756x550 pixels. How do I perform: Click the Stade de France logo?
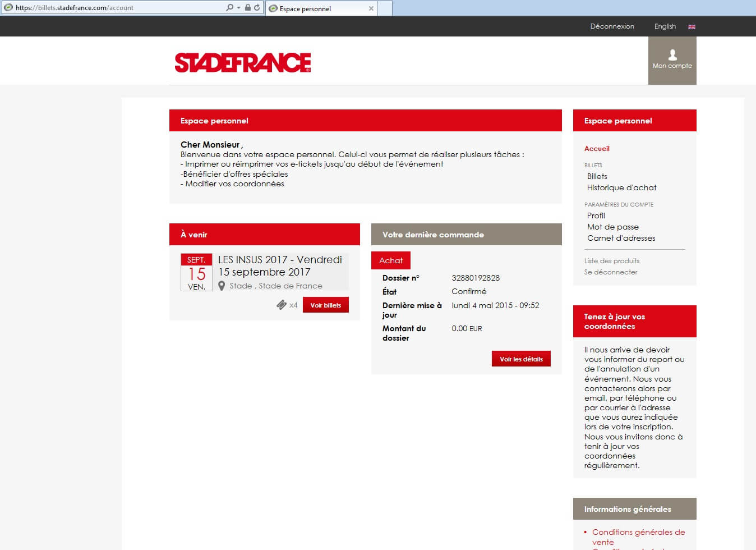(x=243, y=63)
